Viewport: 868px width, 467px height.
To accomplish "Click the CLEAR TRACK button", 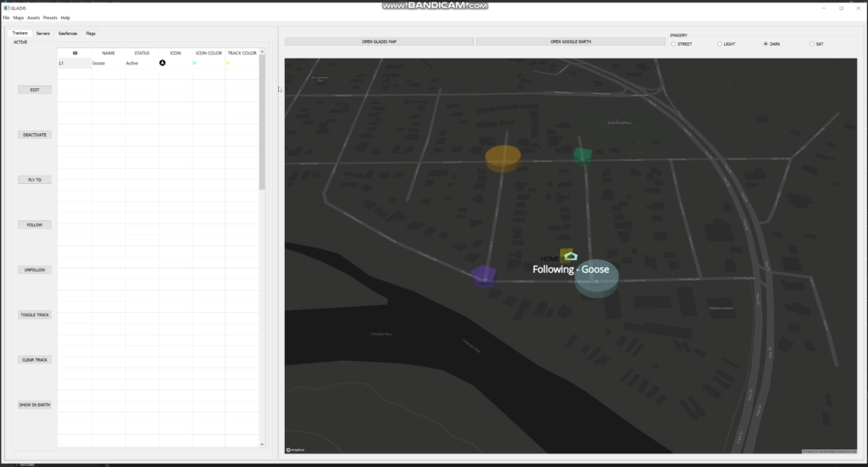I will click(34, 359).
